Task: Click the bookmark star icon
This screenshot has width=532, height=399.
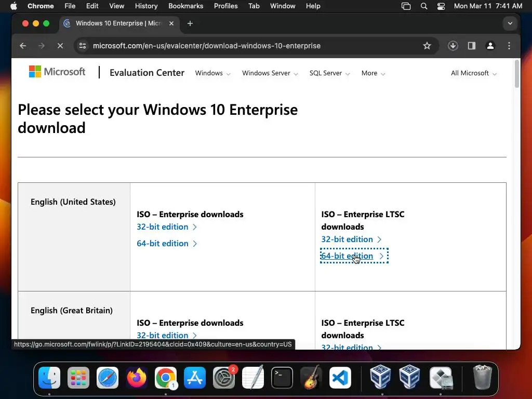Action: (x=427, y=46)
